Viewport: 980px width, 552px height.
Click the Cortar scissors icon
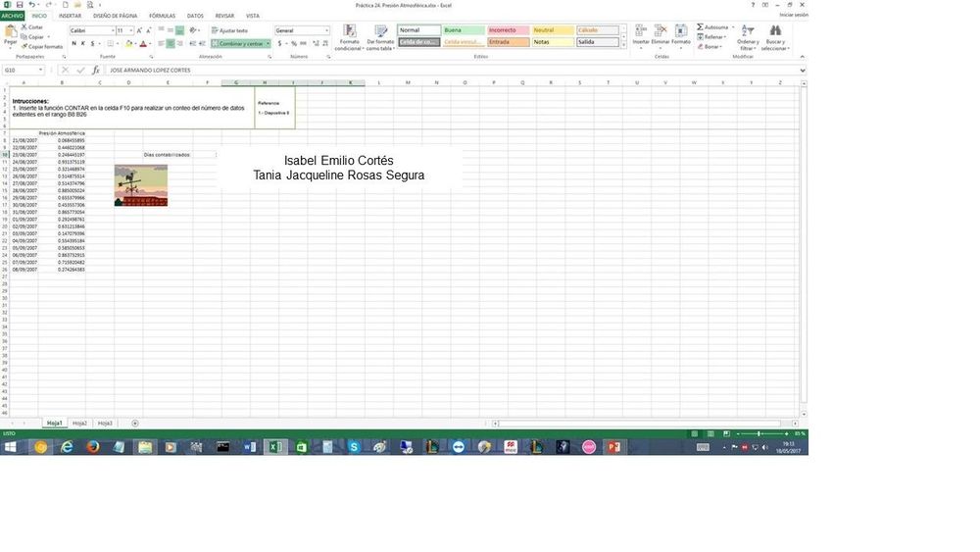[24, 27]
